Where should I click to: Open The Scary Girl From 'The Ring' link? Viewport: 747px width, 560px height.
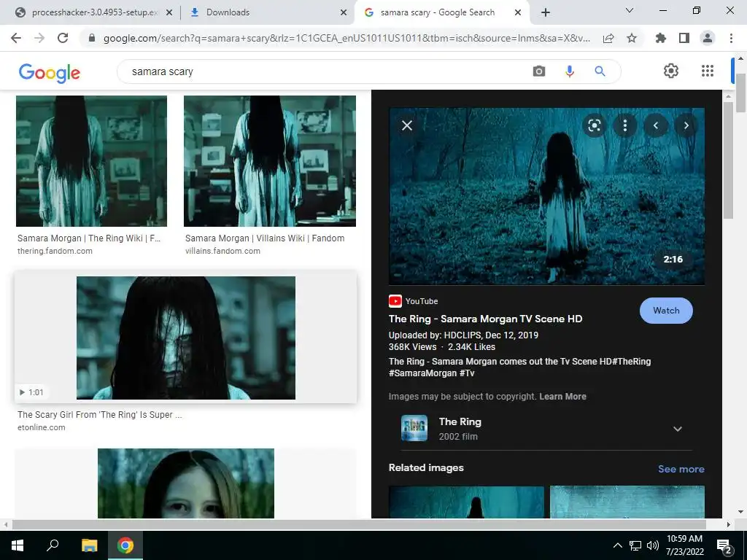(99, 415)
